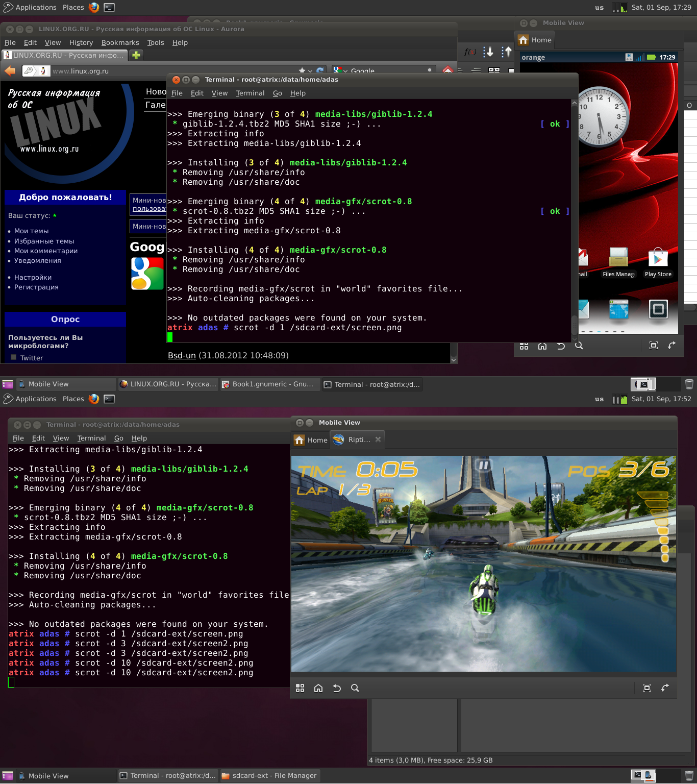The width and height of the screenshot is (697, 784).
Task: Open the 'Настройки' link
Action: tap(33, 277)
